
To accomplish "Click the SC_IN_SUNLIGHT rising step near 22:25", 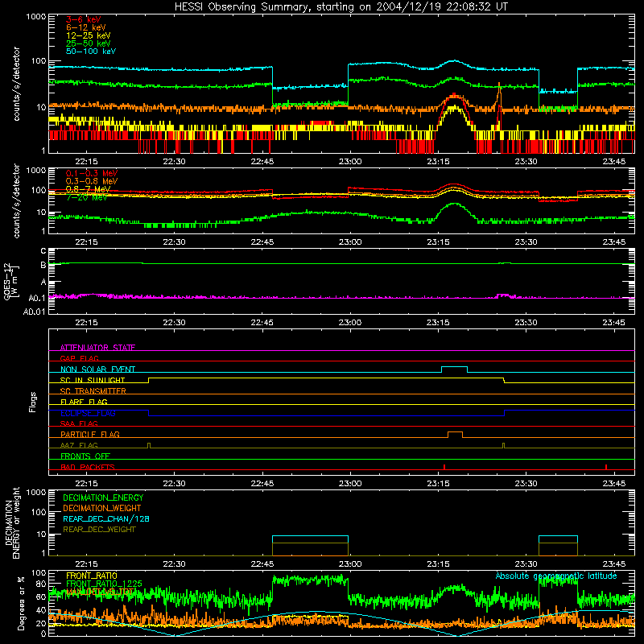I will (148, 380).
